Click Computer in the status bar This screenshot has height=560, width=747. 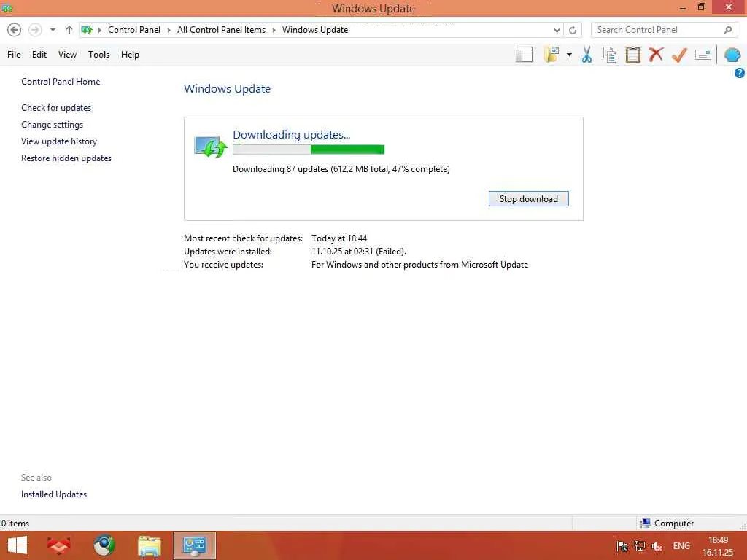point(667,524)
